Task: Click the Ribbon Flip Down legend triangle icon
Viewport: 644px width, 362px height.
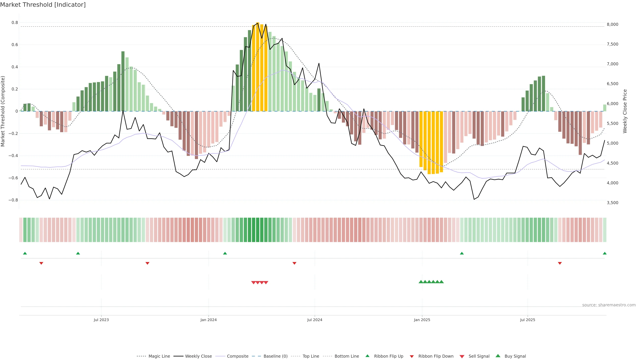Action: pos(412,356)
